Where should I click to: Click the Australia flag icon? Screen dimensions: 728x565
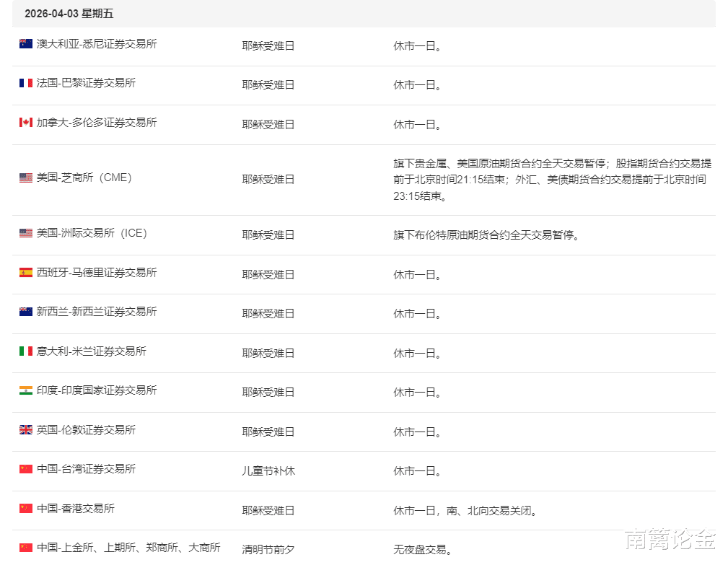(25, 43)
